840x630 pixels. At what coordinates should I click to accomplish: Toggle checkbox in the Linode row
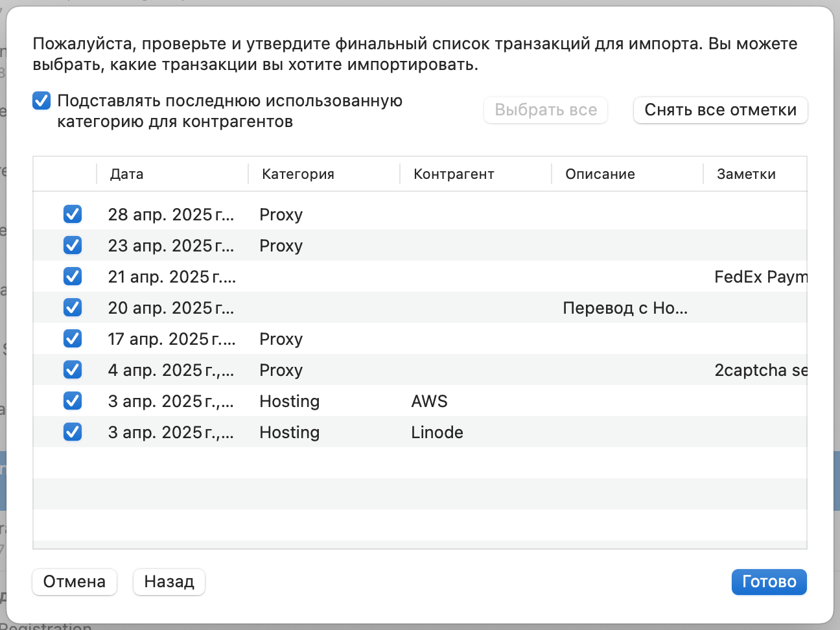click(73, 432)
